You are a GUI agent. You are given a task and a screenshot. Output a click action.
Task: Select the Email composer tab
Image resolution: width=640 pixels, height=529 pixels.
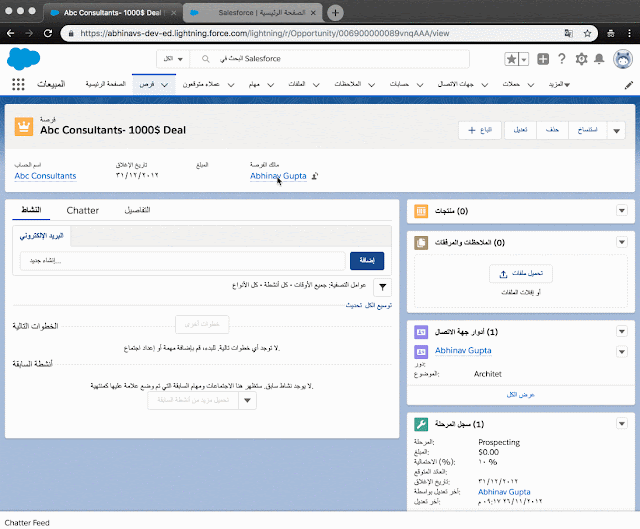point(41,236)
